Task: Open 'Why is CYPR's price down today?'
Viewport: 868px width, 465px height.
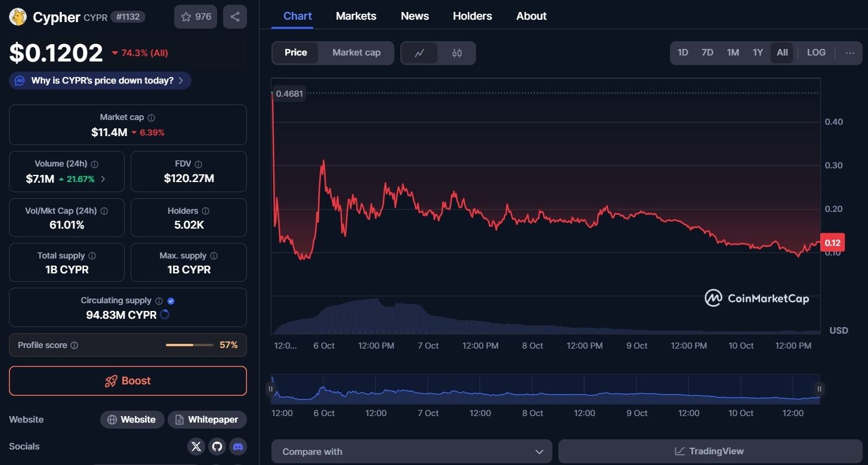Action: pyautogui.click(x=100, y=81)
